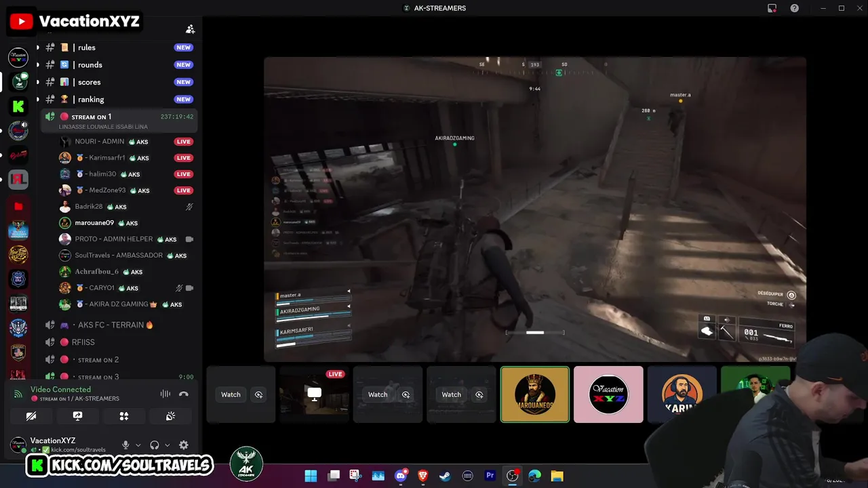Select user CARYO1 in voice list
The image size is (868, 488).
127,288
